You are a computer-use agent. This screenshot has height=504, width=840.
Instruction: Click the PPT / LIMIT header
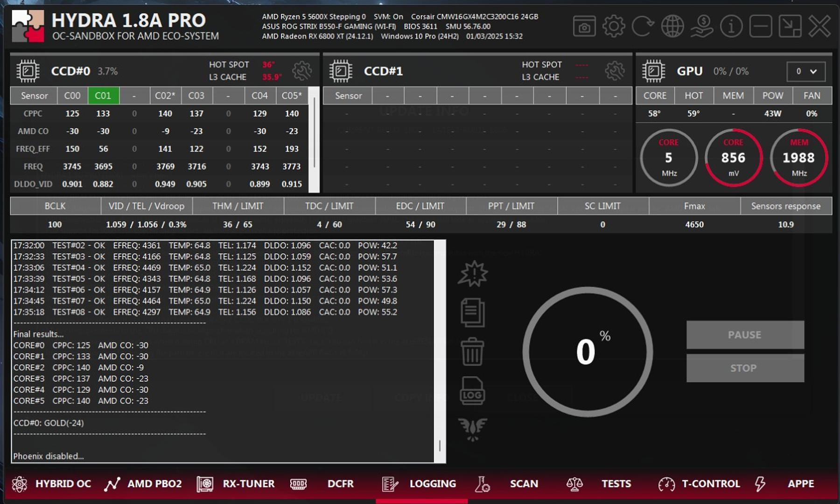(x=511, y=206)
